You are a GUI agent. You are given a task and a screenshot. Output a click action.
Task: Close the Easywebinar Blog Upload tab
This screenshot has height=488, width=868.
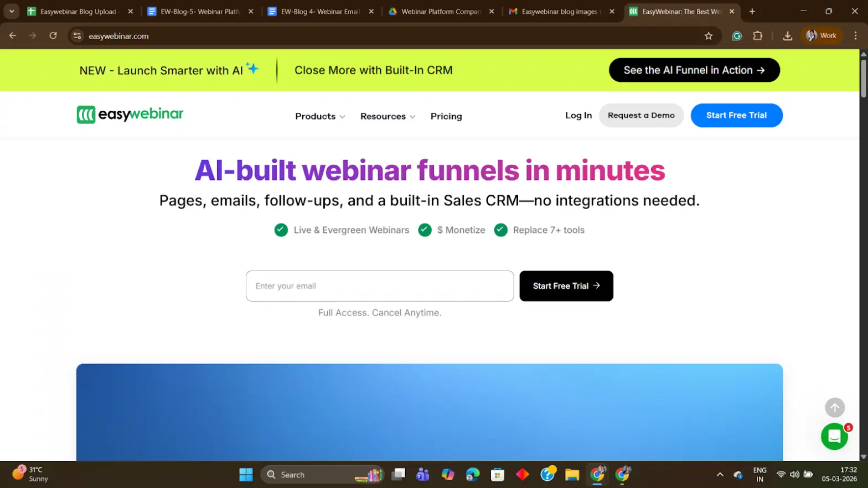(x=131, y=11)
